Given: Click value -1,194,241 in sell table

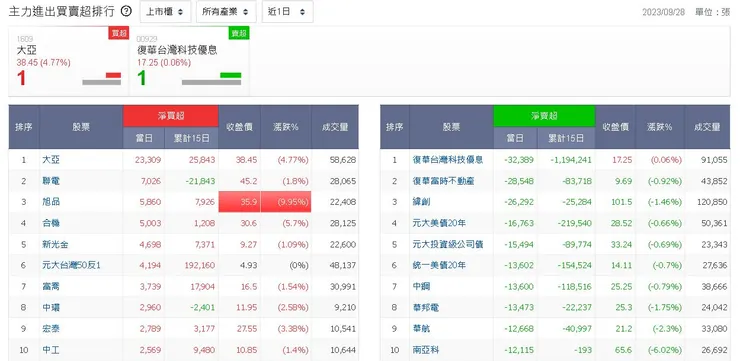Looking at the screenshot, I should [571, 160].
